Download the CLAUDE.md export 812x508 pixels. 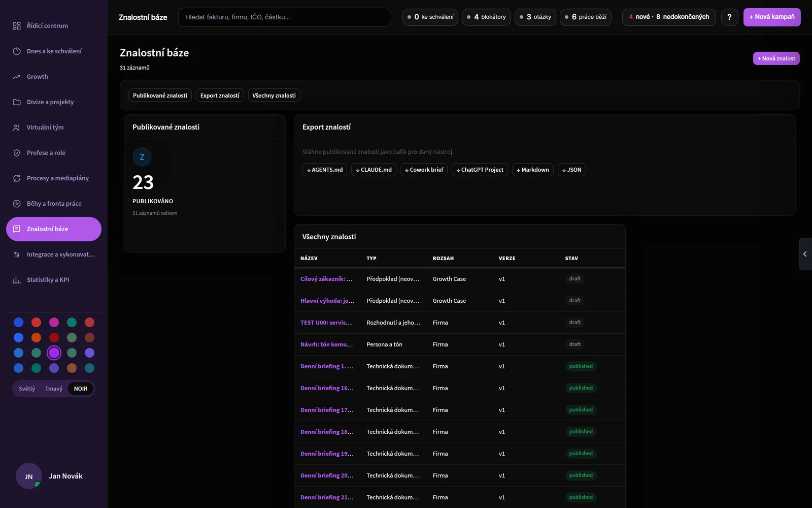tap(374, 170)
